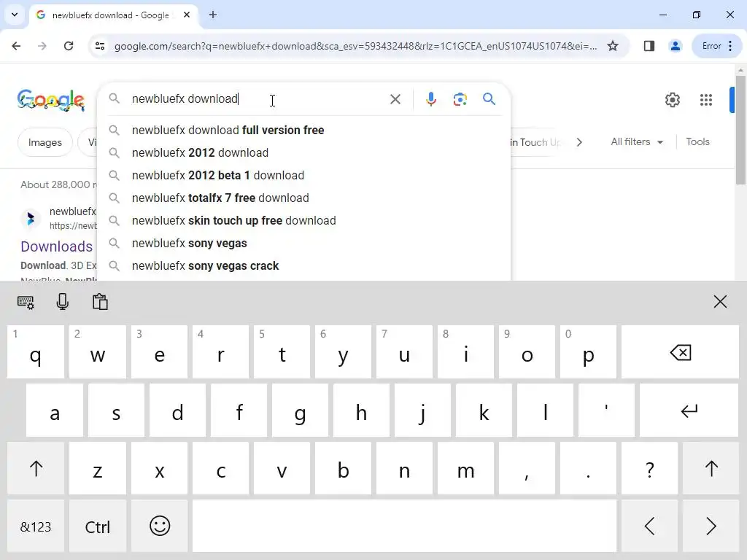
Task: Open the tab search dropdown
Action: pyautogui.click(x=15, y=15)
